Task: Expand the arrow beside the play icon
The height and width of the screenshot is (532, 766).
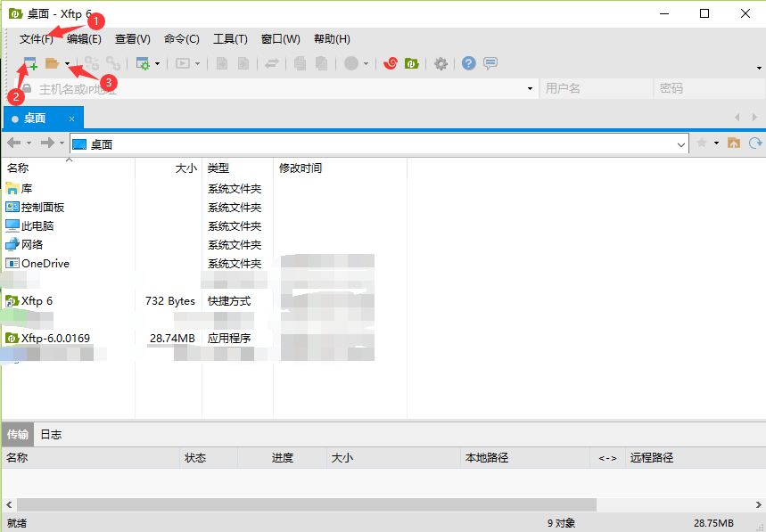Action: tap(197, 63)
